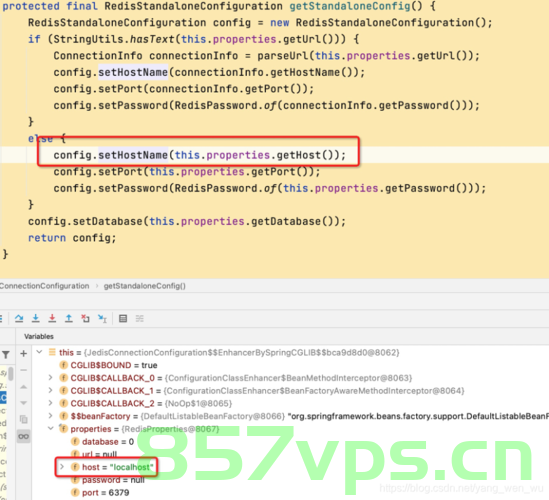Screen dimensions: 549x500
Task: Click the greyed Trace Current Stream Chain icon
Action: click(x=140, y=318)
